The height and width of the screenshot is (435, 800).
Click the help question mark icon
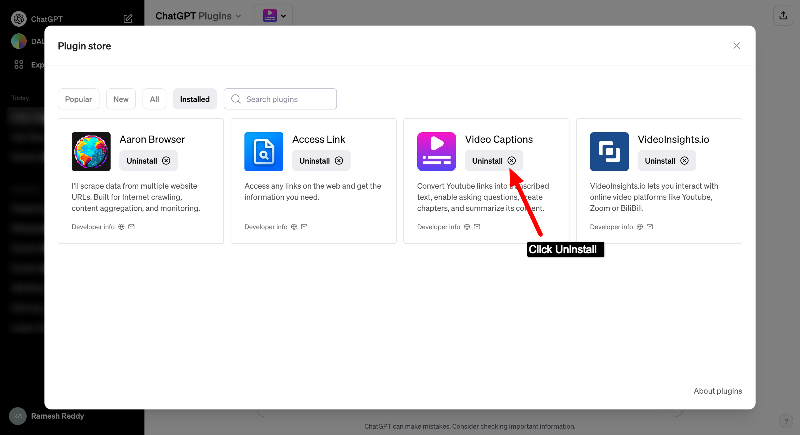click(786, 421)
